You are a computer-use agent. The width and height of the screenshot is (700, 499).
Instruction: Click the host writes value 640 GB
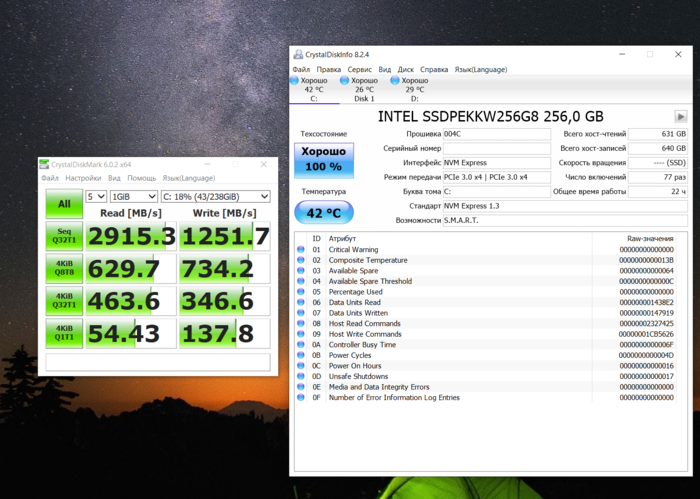click(x=658, y=148)
